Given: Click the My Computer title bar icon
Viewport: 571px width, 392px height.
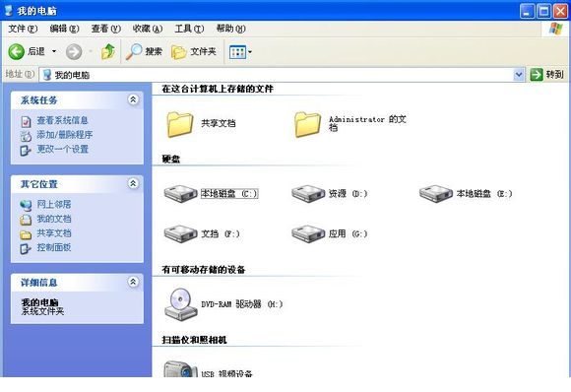Looking at the screenshot, I should click(9, 11).
